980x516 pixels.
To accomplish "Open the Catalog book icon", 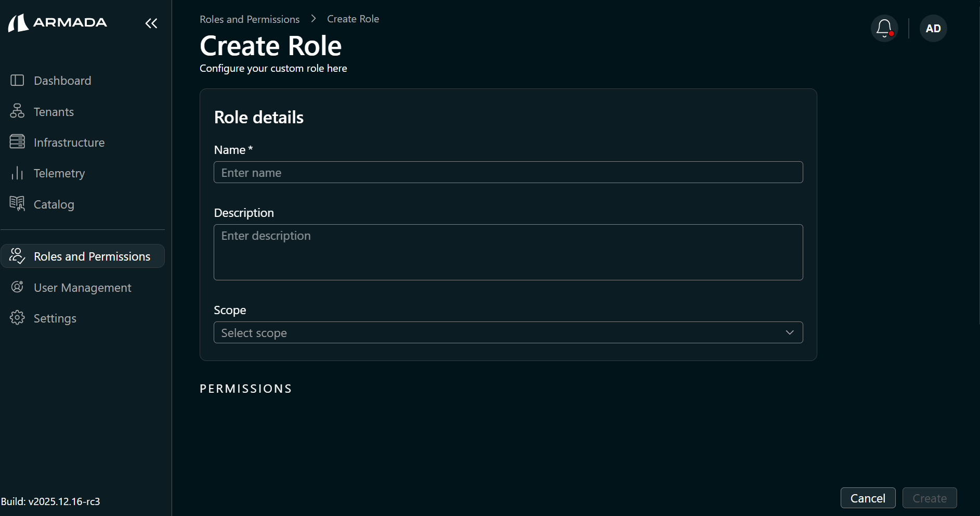I will point(17,204).
